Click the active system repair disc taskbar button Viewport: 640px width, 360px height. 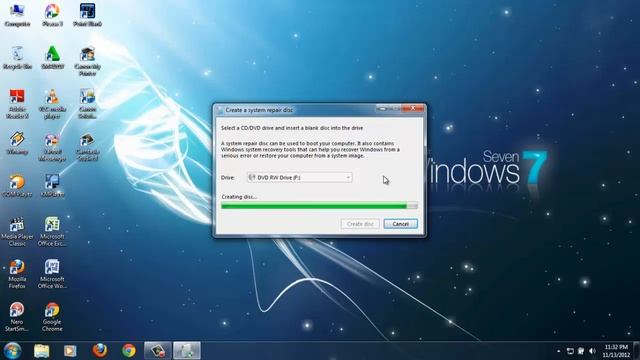coord(187,351)
